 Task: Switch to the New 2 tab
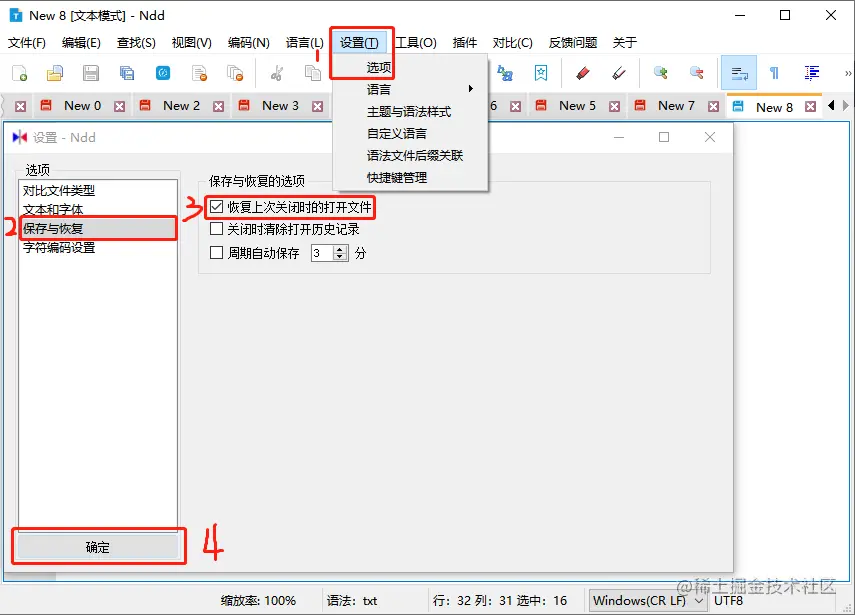[181, 106]
